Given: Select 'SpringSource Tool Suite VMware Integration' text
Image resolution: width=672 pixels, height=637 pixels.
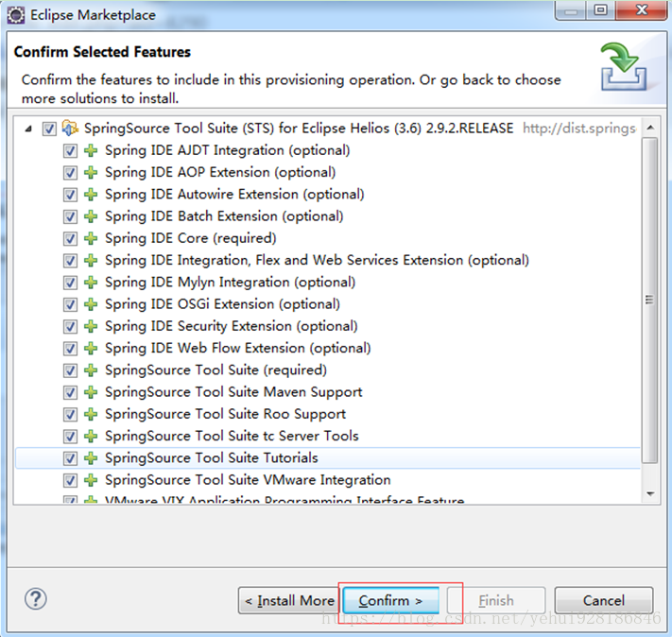Looking at the screenshot, I should [x=248, y=480].
